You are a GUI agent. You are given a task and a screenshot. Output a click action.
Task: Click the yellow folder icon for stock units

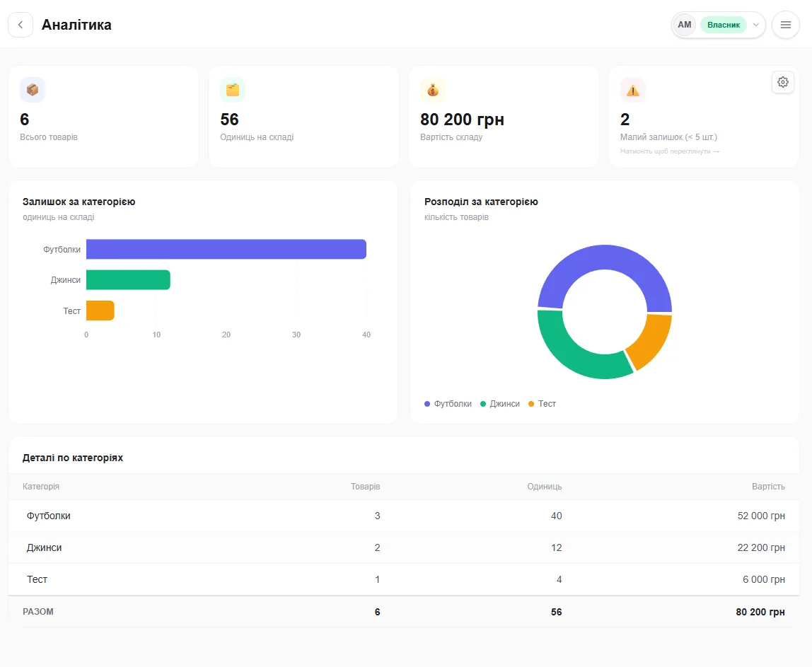pyautogui.click(x=233, y=90)
